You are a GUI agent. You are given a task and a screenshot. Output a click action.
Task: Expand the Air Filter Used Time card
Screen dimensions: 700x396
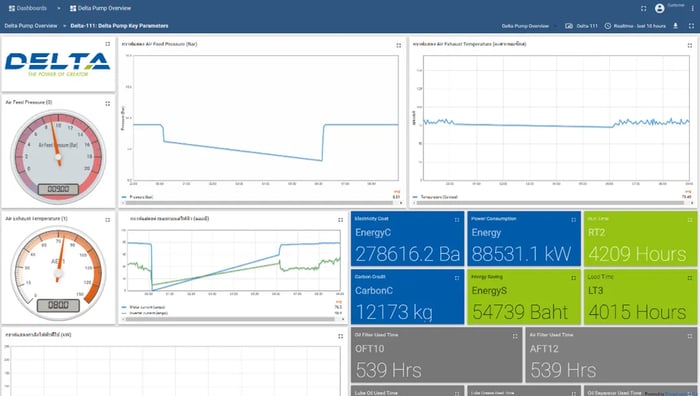click(x=690, y=336)
